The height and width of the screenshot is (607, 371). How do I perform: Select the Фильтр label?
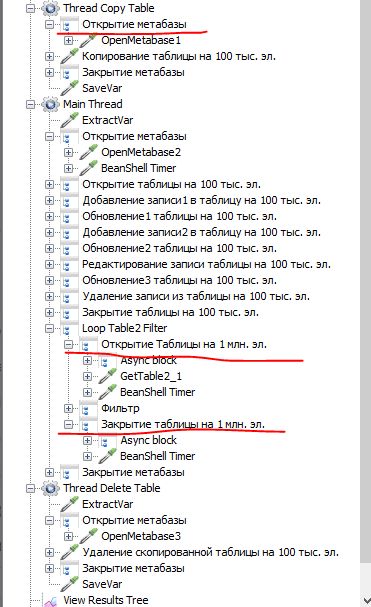(x=120, y=408)
